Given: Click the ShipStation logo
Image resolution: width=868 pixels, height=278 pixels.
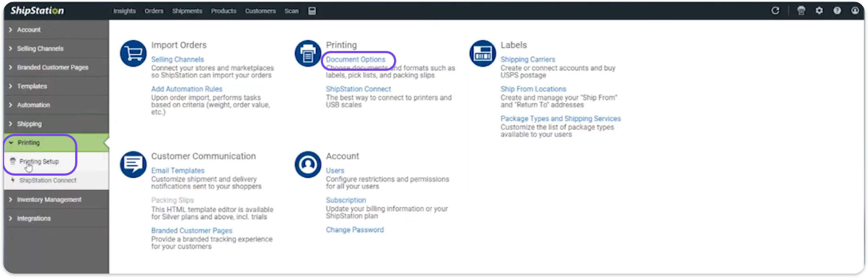Looking at the screenshot, I should coord(37,11).
